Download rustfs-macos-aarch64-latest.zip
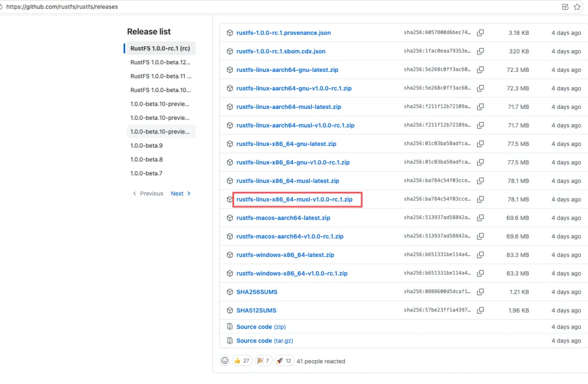The height and width of the screenshot is (384, 588). pyautogui.click(x=283, y=218)
